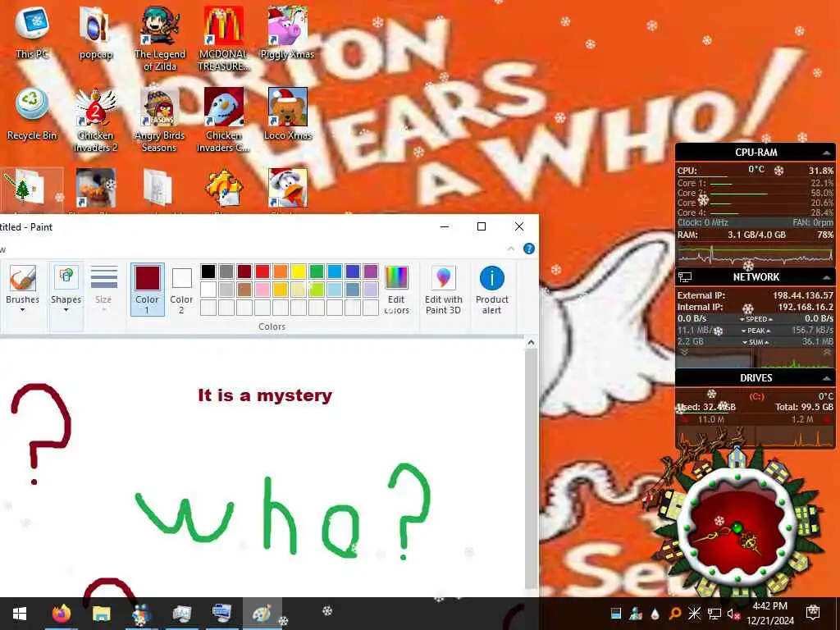Image resolution: width=840 pixels, height=630 pixels.
Task: Choose the dark red palette swatch
Action: (x=244, y=272)
